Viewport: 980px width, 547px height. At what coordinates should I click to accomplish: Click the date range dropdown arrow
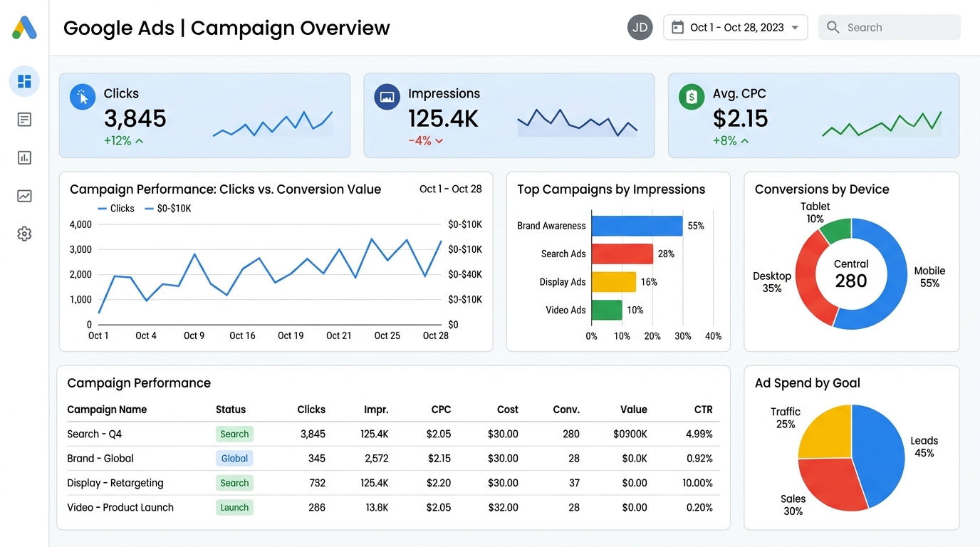795,28
